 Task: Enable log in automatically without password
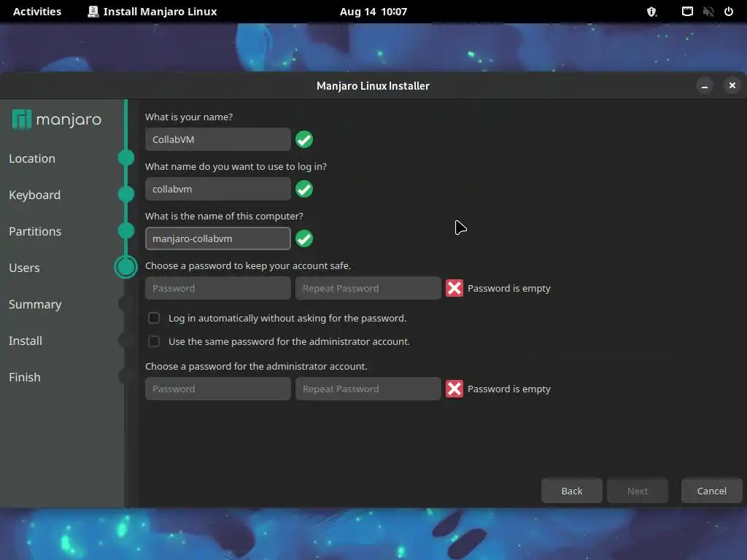[x=154, y=318]
